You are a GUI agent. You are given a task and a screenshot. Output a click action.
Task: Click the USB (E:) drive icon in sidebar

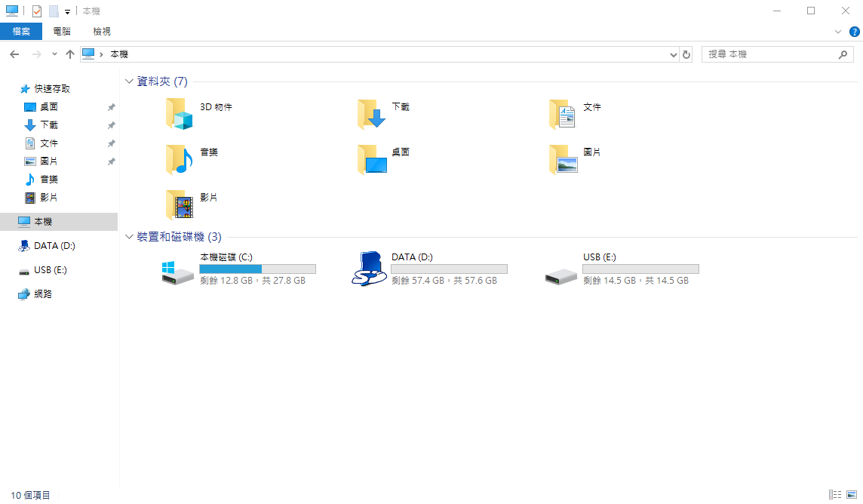click(x=23, y=272)
